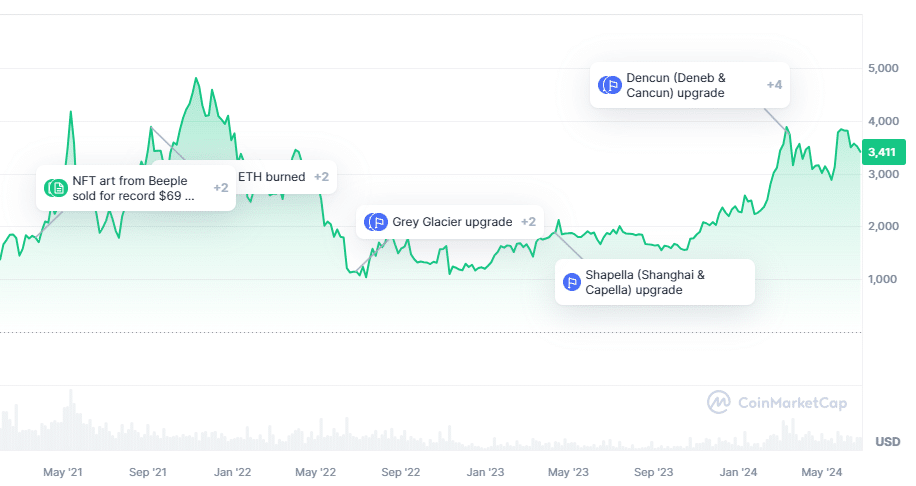
Task: Click the USD currency label
Action: pos(887,441)
